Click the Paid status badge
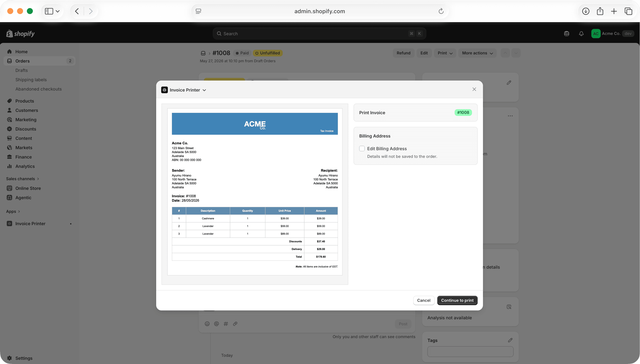The width and height of the screenshot is (640, 364). (242, 53)
